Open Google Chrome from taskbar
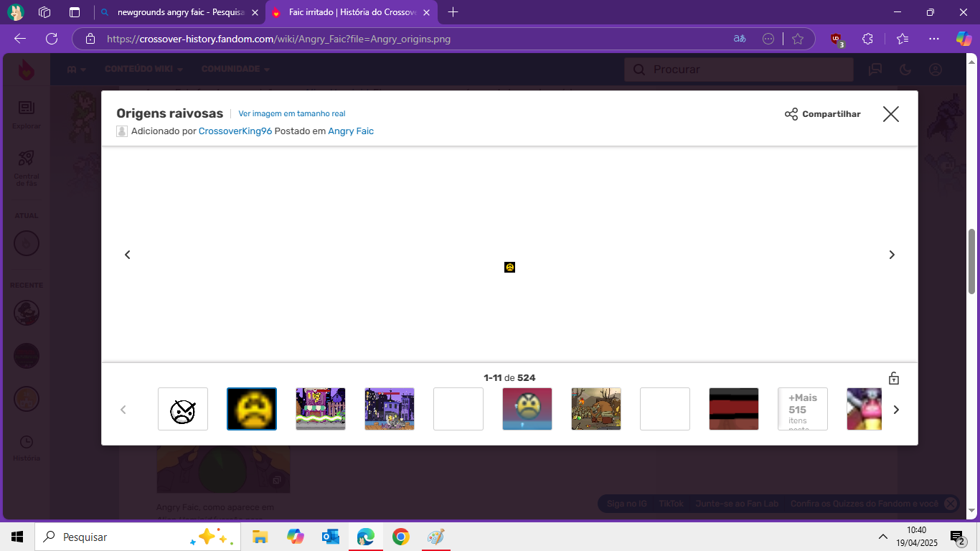This screenshot has height=551, width=980. click(x=400, y=537)
